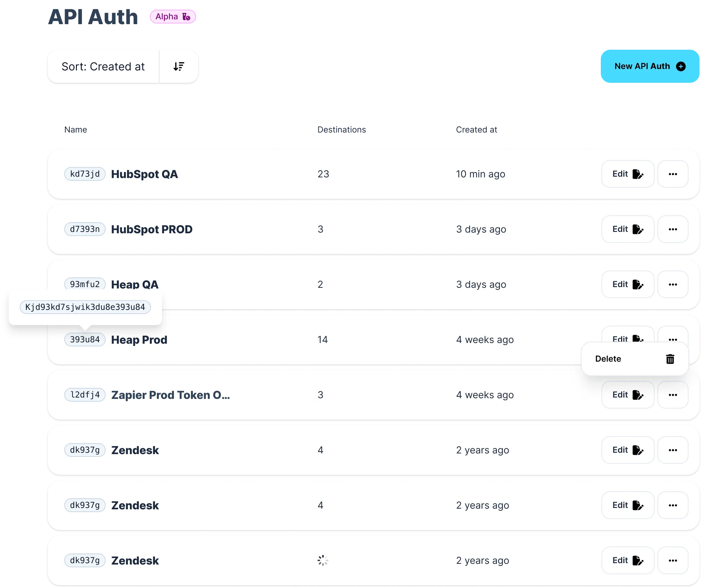Open three-dot menu for Zapier Prod Token
The height and width of the screenshot is (588, 703).
click(x=673, y=395)
